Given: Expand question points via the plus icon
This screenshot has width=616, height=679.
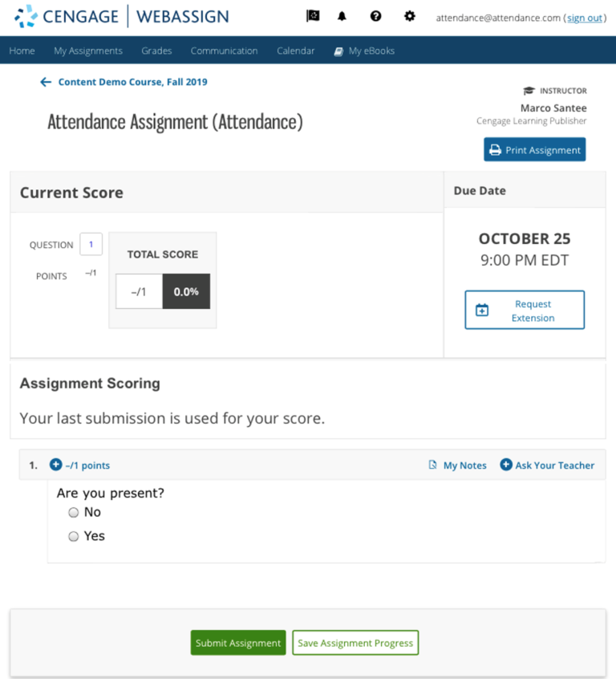Looking at the screenshot, I should pyautogui.click(x=55, y=464).
